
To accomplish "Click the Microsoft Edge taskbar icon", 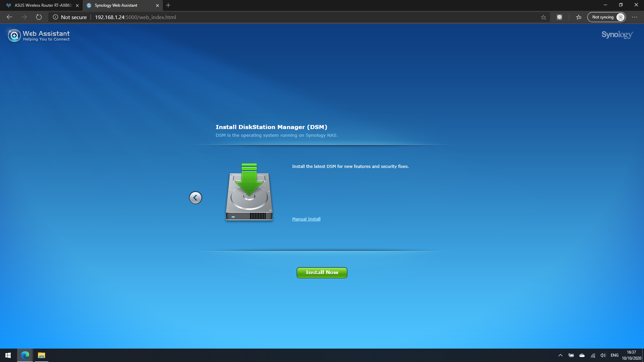I will (25, 355).
